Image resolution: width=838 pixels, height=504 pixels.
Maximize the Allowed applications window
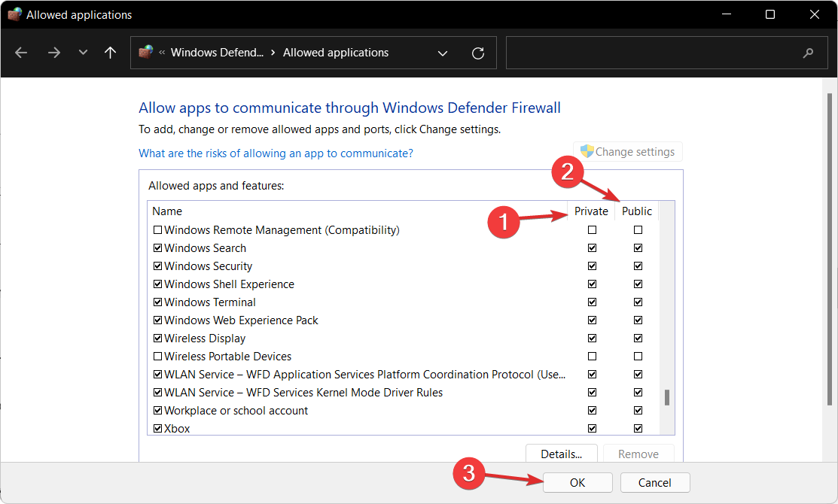(770, 14)
